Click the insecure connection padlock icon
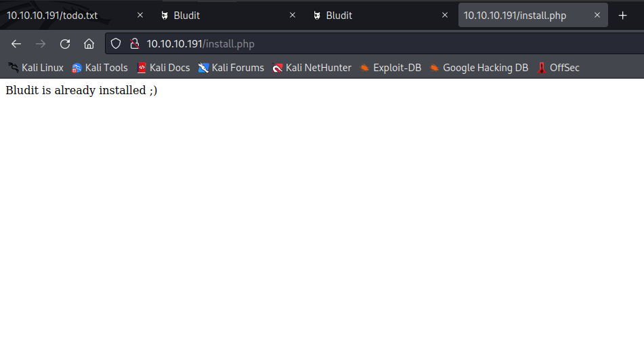Image resolution: width=644 pixels, height=351 pixels. [134, 44]
